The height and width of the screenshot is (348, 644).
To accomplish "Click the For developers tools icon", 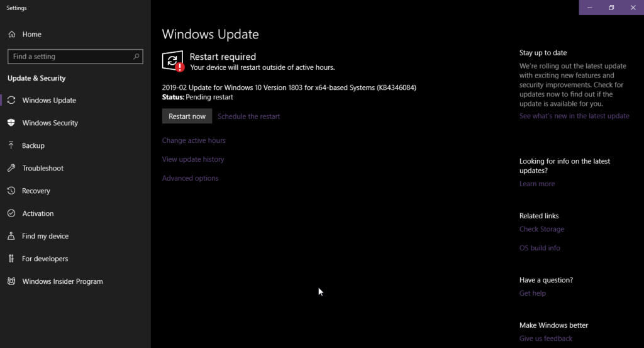I will click(11, 259).
